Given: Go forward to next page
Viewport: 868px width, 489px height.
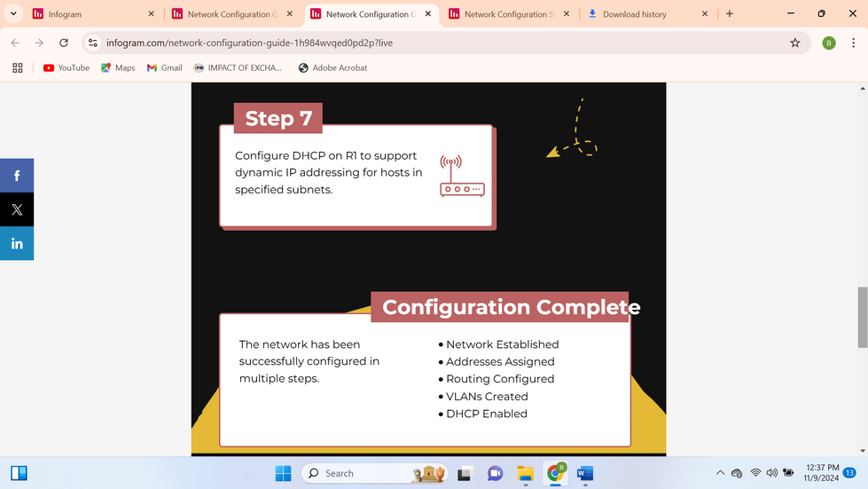Looking at the screenshot, I should point(39,43).
